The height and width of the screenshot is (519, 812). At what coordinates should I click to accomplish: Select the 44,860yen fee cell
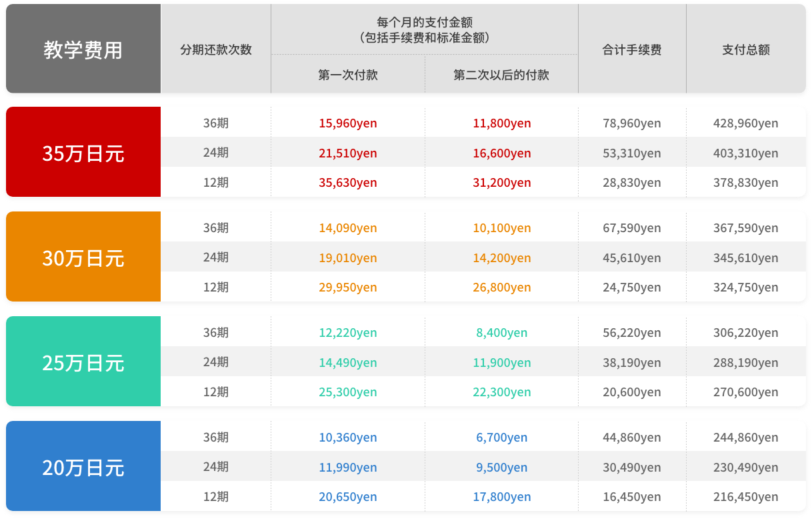click(632, 438)
